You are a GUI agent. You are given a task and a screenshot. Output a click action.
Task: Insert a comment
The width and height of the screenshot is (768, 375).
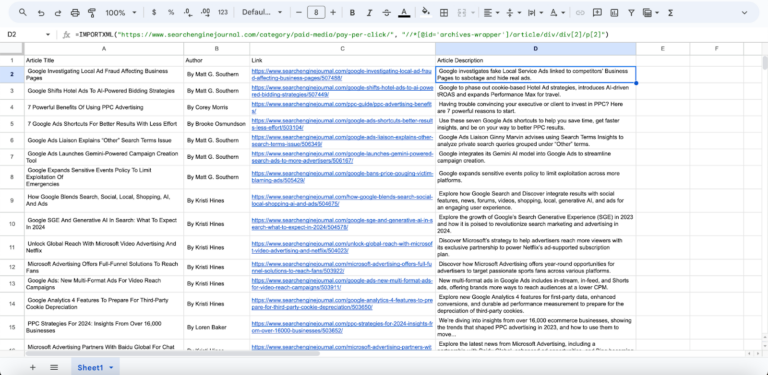[597, 13]
